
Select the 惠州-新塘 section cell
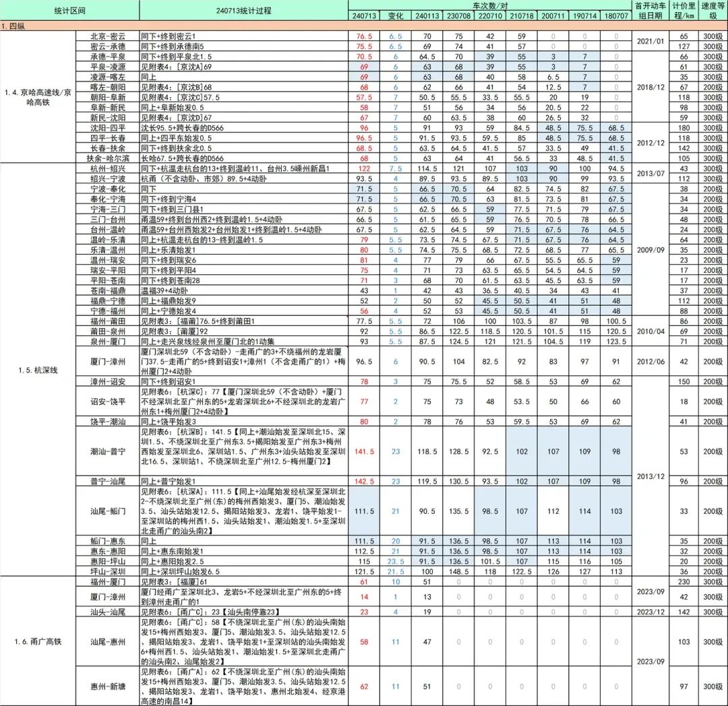point(108,686)
